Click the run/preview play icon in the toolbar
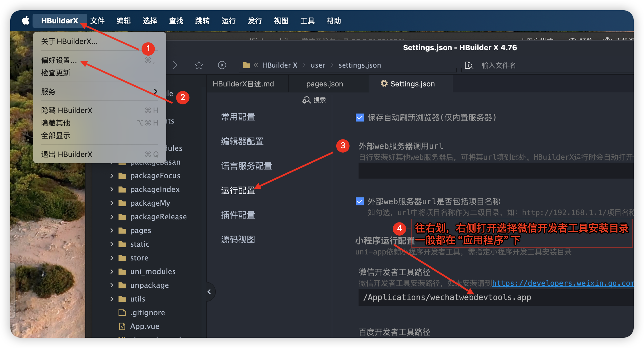This screenshot has width=644, height=348. pyautogui.click(x=222, y=65)
